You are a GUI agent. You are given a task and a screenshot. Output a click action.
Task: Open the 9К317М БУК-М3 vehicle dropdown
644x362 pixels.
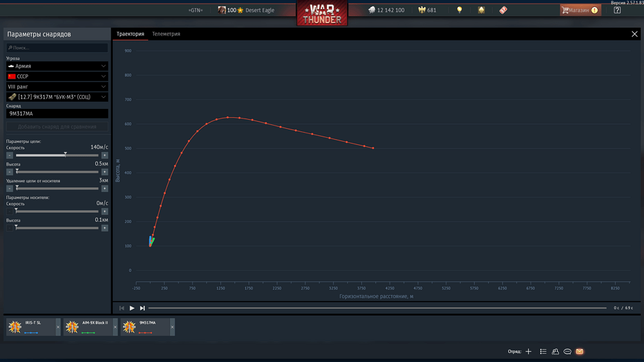pyautogui.click(x=57, y=97)
